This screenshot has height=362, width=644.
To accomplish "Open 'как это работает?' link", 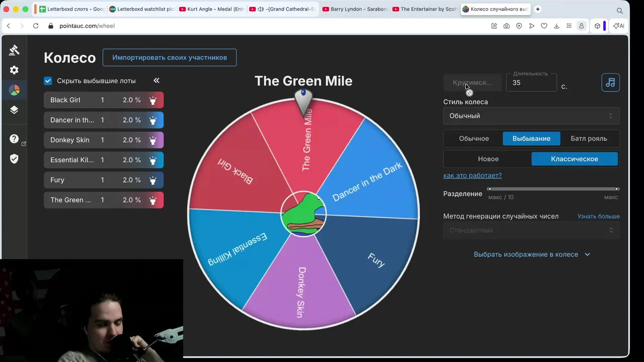I will tap(472, 175).
